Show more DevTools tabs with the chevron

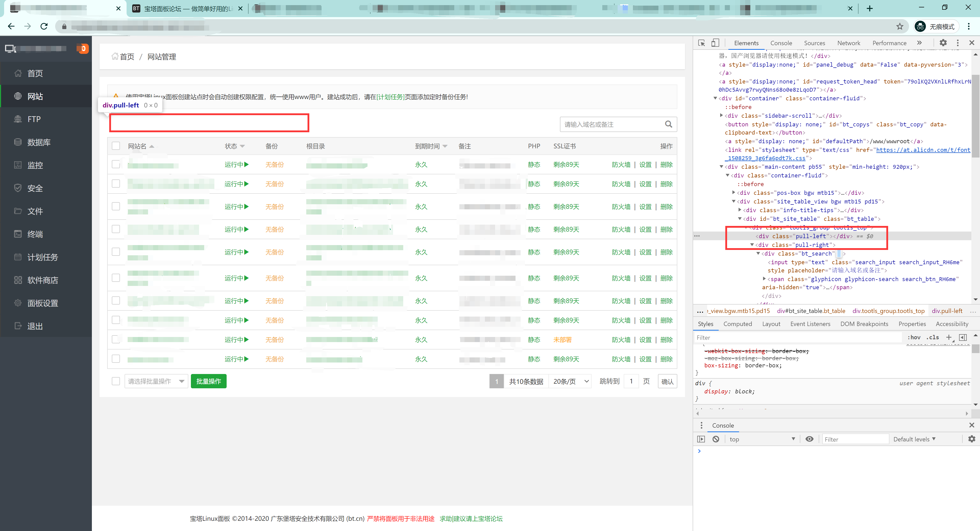919,43
